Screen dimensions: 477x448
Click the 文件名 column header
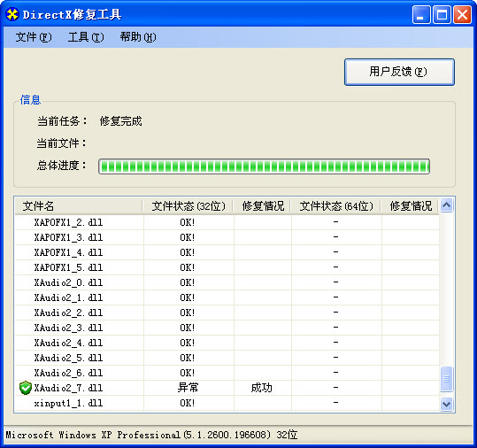tap(79, 206)
